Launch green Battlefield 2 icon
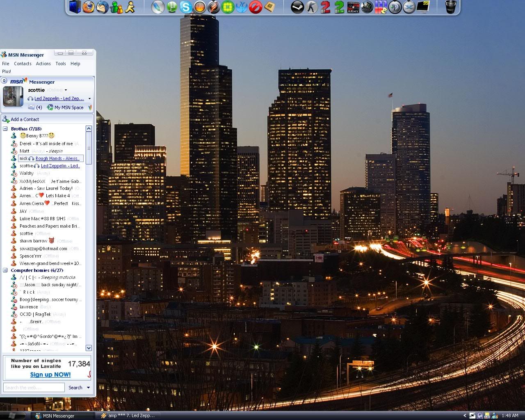This screenshot has width=525, height=420. click(339, 7)
